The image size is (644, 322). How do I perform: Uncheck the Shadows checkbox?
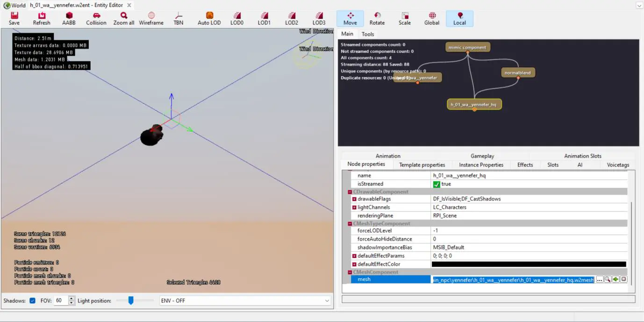click(x=33, y=301)
